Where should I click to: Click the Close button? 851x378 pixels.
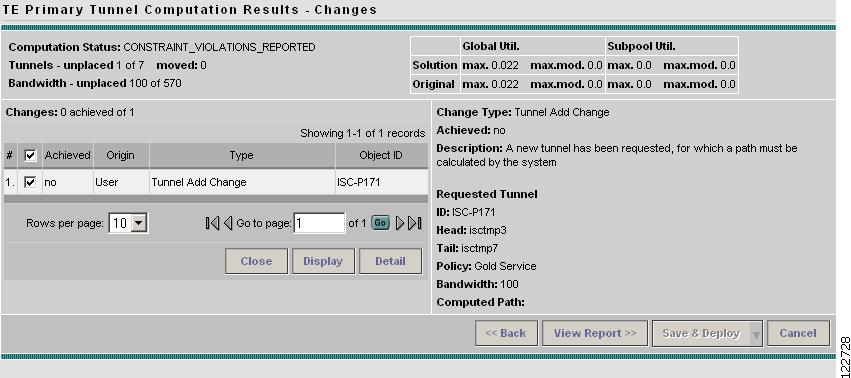coord(256,261)
